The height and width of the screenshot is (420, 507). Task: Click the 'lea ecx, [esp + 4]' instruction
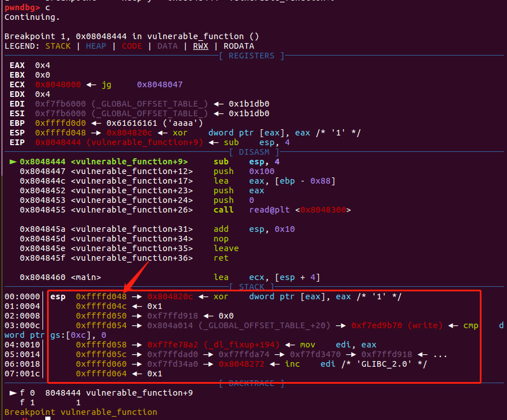click(267, 277)
